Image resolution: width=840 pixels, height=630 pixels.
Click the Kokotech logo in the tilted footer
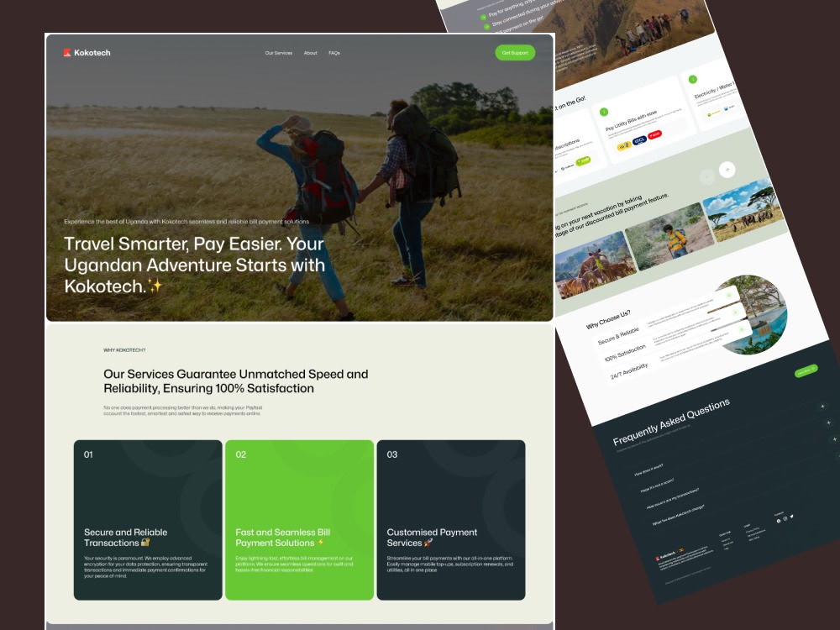666,555
